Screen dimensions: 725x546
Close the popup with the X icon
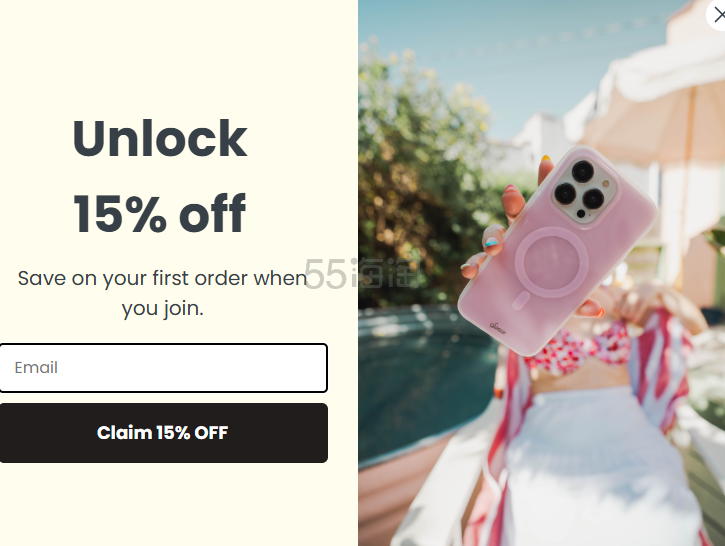tap(717, 15)
